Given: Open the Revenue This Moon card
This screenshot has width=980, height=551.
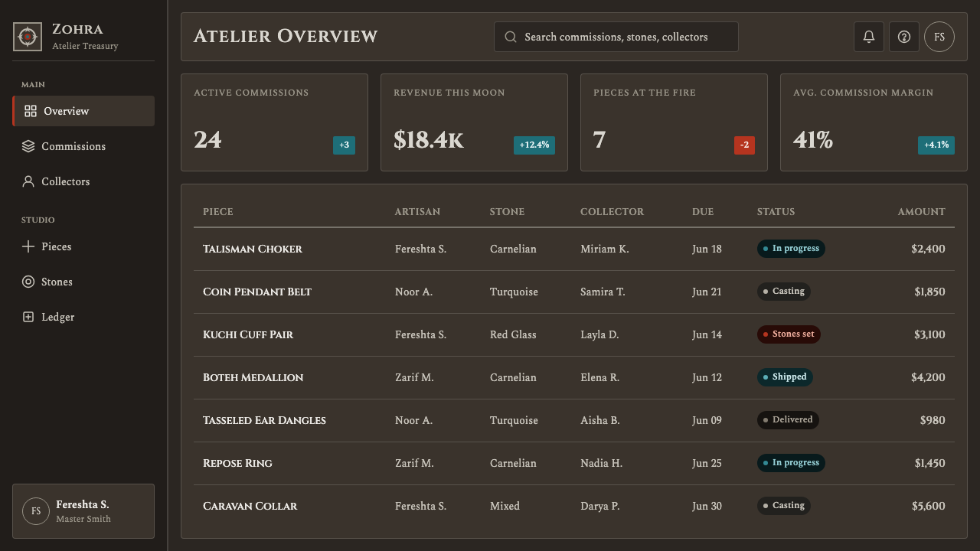Looking at the screenshot, I should click(x=474, y=122).
